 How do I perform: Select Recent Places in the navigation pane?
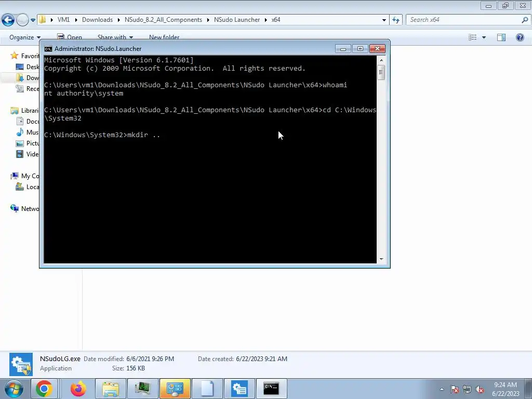(x=28, y=88)
